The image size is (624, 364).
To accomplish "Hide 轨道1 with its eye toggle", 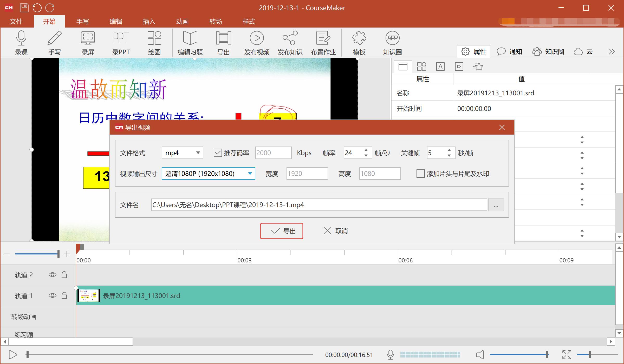I will [x=53, y=295].
